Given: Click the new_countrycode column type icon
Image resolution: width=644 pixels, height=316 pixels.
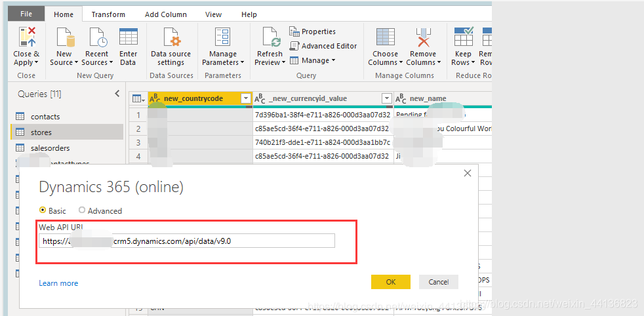Looking at the screenshot, I should coord(155,98).
